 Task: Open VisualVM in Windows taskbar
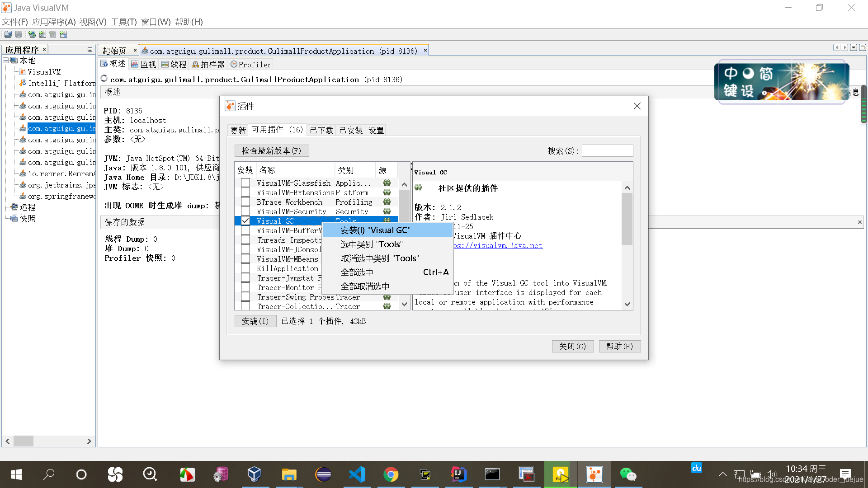click(x=594, y=474)
